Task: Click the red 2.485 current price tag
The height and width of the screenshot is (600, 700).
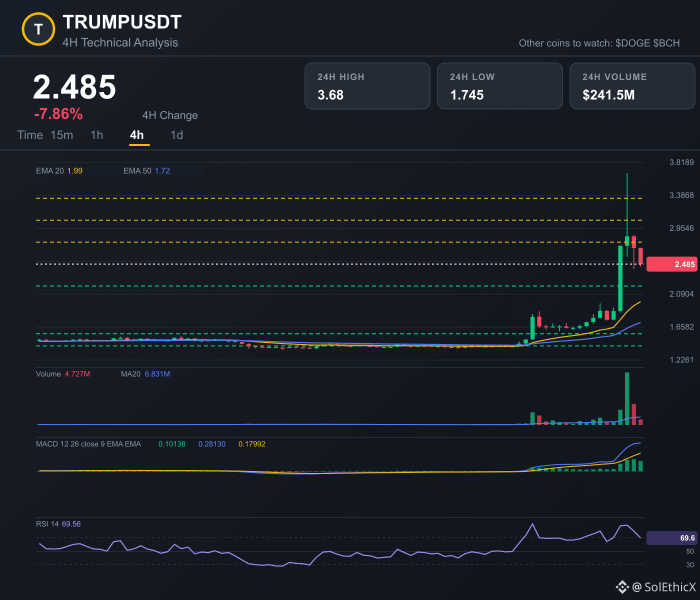Action: point(671,264)
